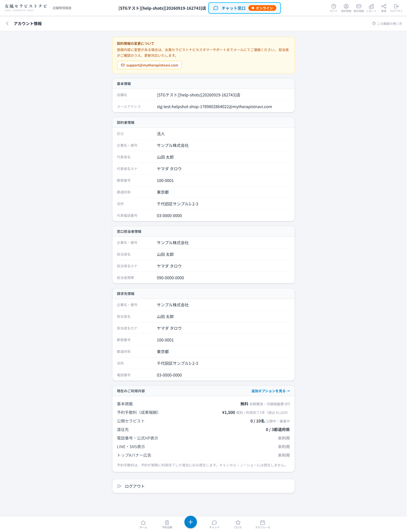Click the アカウント情報 page title
This screenshot has width=411, height=532.
coord(28,24)
